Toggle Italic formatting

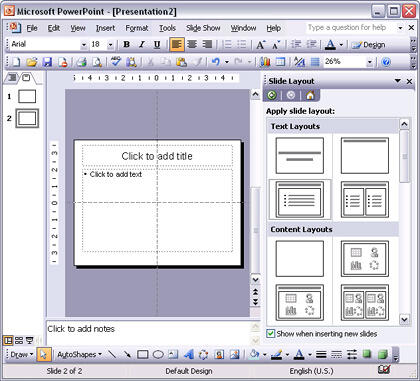coord(142,45)
